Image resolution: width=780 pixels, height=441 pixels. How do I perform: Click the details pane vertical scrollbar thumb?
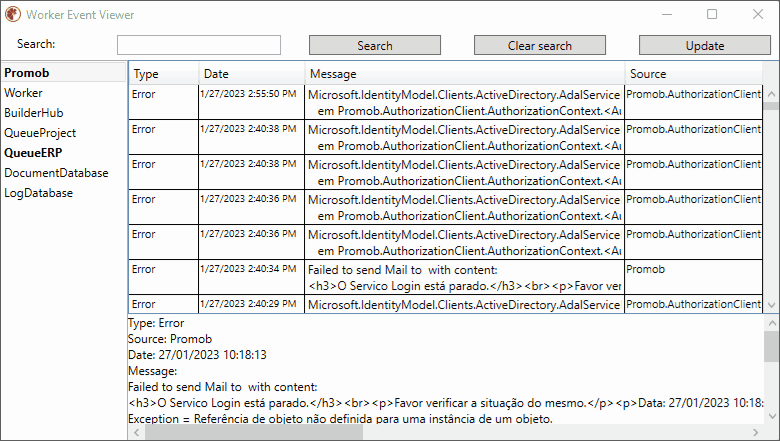pos(772,347)
